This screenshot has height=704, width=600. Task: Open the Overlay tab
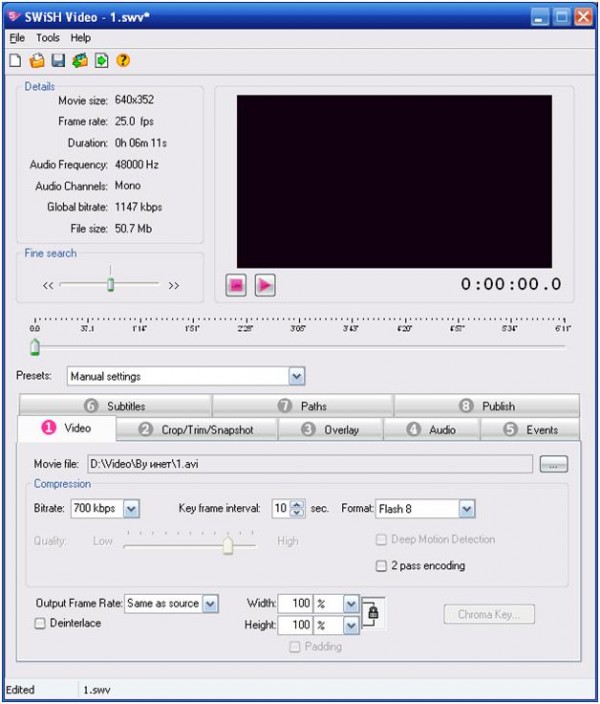pyautogui.click(x=331, y=430)
